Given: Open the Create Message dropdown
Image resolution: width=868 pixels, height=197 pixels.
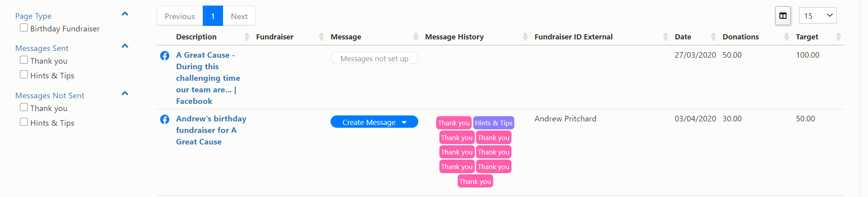Looking at the screenshot, I should click(374, 122).
